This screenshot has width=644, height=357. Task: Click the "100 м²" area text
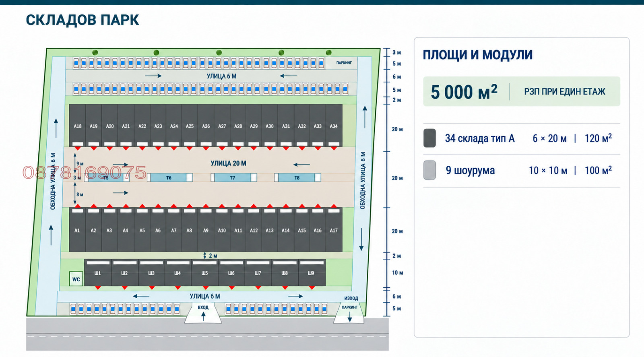(598, 170)
